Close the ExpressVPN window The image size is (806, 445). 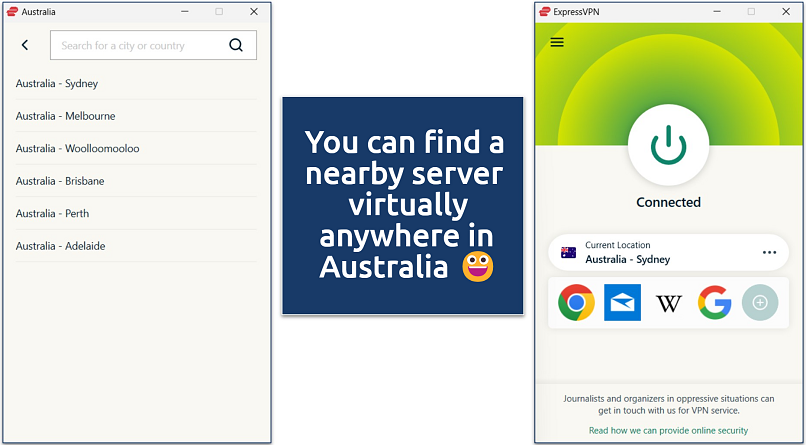pos(786,11)
